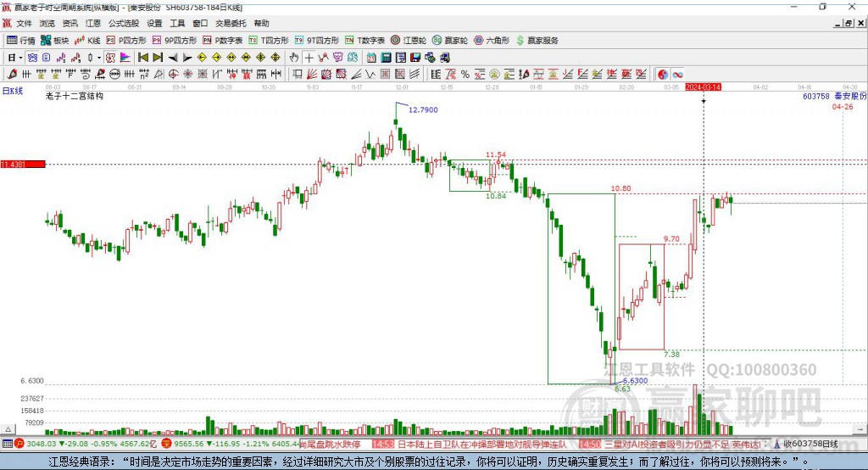Image resolution: width=868 pixels, height=470 pixels.
Task: Click the upward arrow at volume pane left
Action: (x=8, y=429)
